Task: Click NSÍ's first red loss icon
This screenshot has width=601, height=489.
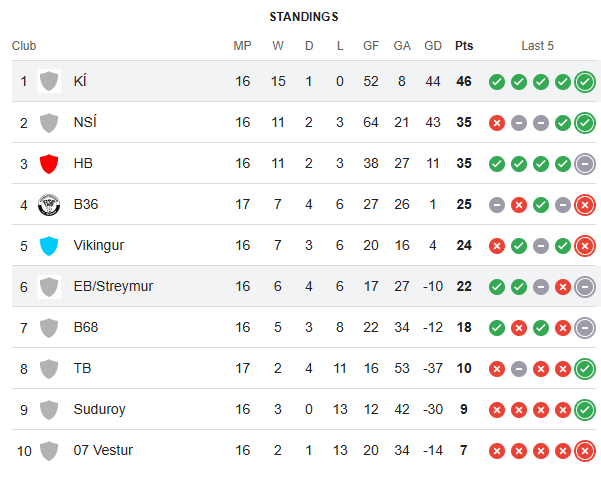Action: (x=497, y=123)
